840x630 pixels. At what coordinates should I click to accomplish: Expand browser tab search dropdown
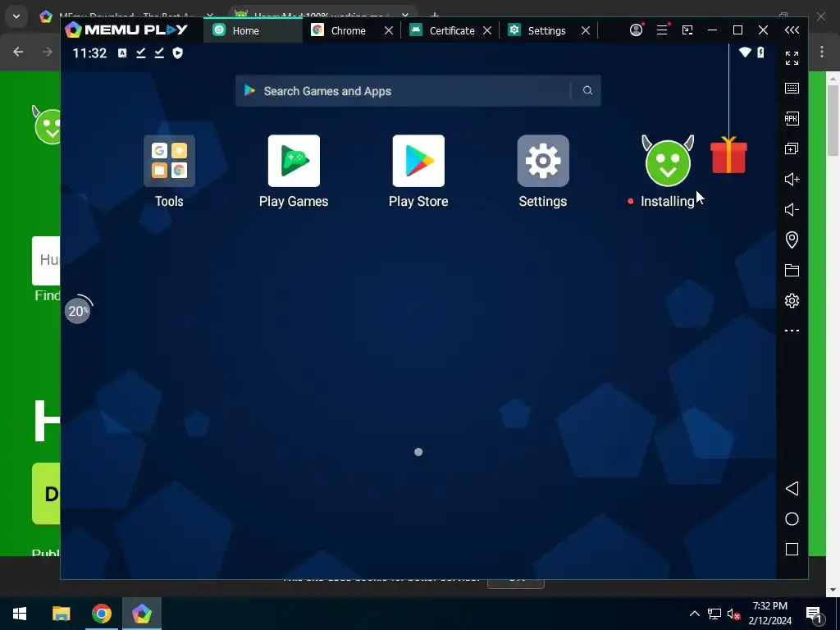(16, 16)
